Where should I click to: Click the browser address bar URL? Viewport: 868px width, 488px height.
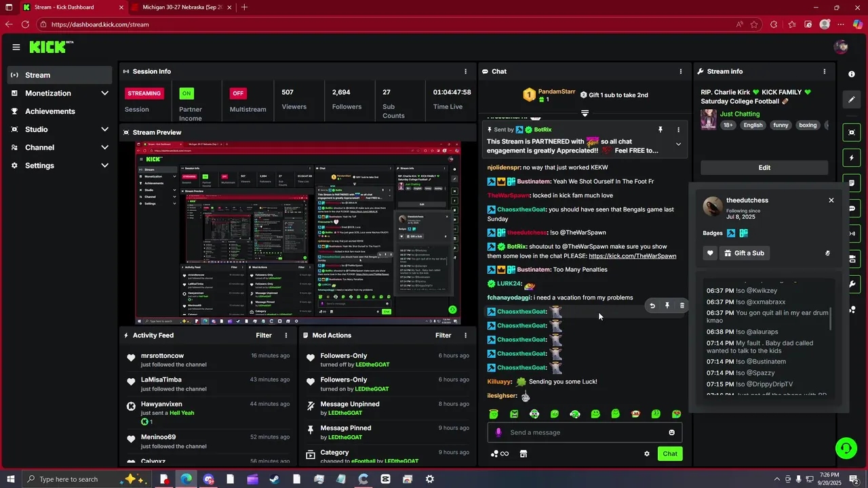click(x=100, y=24)
